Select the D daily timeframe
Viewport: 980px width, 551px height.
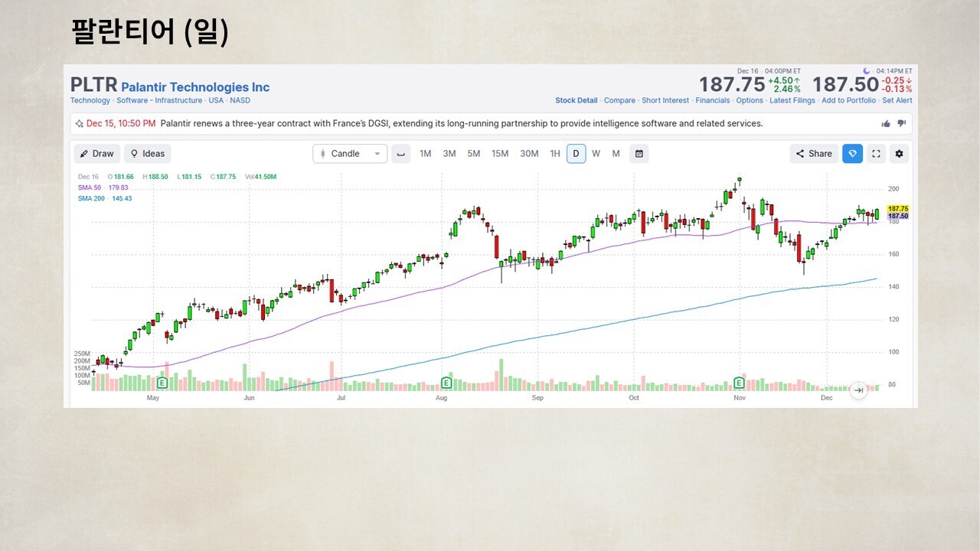click(x=576, y=154)
